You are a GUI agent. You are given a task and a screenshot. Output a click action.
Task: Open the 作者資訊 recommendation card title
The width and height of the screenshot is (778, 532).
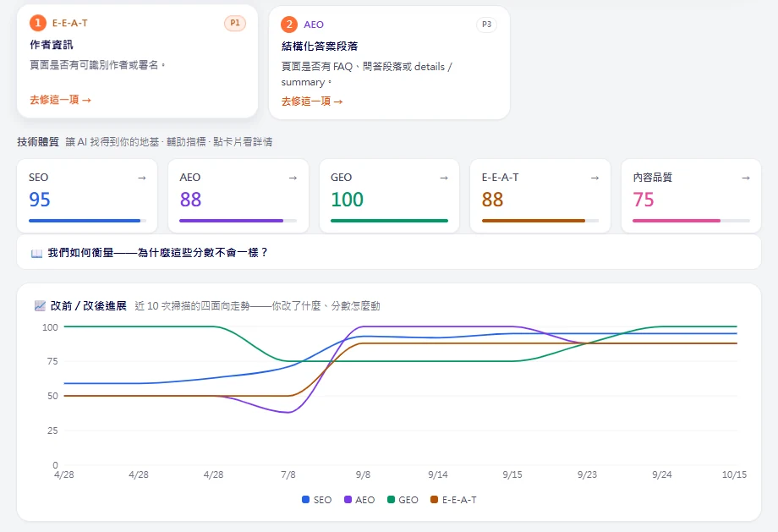(x=52, y=45)
